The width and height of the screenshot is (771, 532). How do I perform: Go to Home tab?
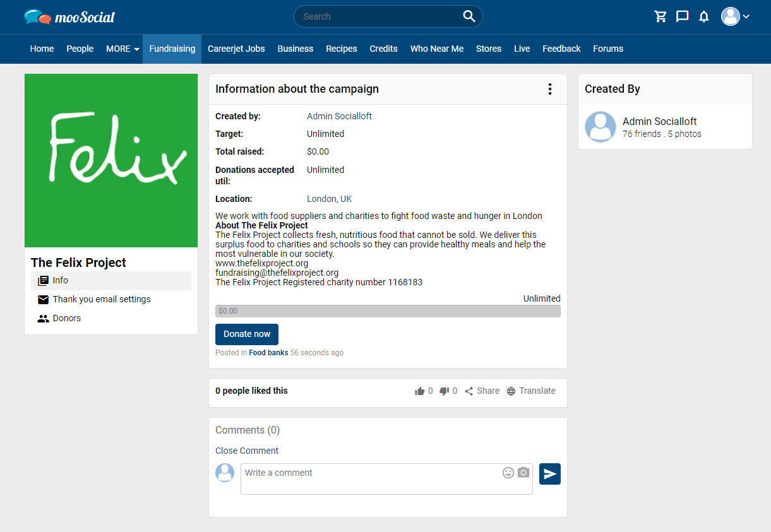pos(42,49)
